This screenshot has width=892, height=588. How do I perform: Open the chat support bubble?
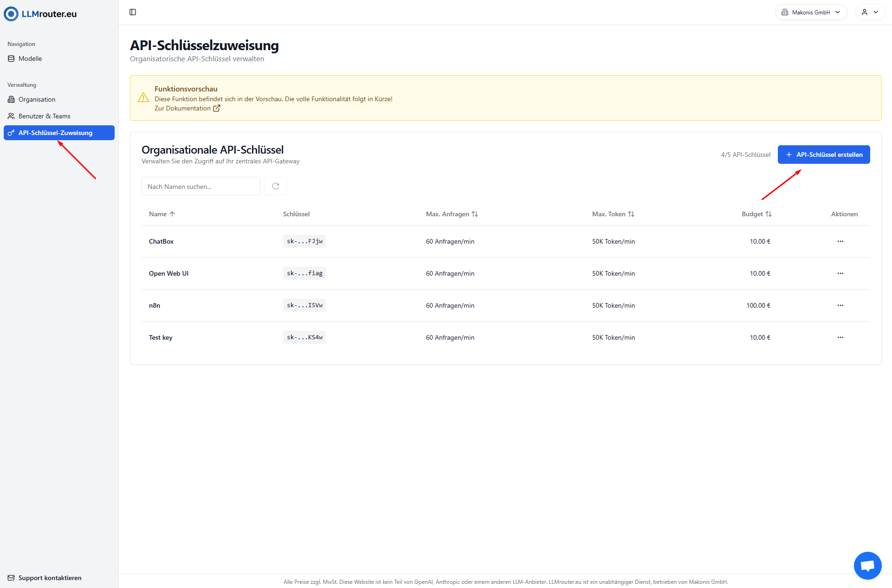click(x=867, y=565)
